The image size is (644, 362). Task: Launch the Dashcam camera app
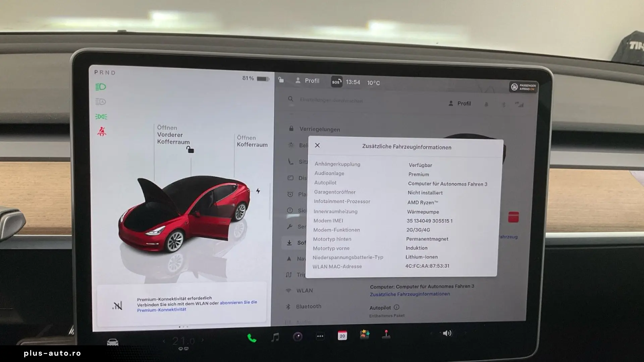[298, 337]
